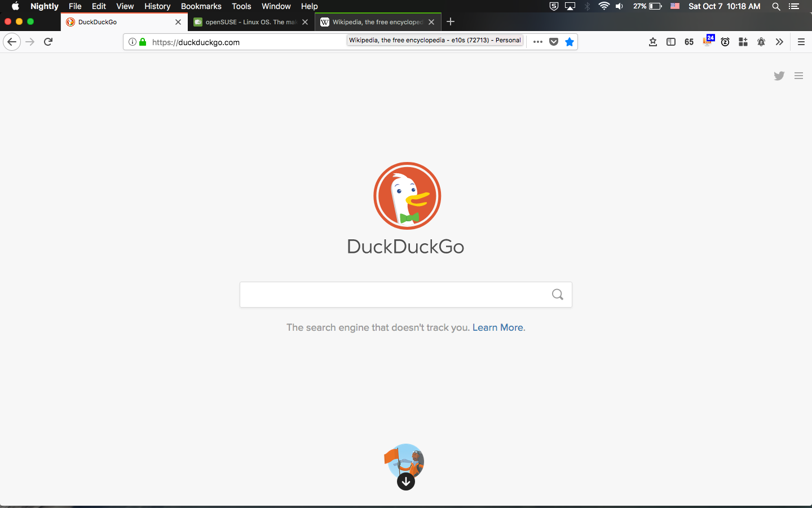The height and width of the screenshot is (508, 812).
Task: Toggle the blue bookmark star
Action: tap(570, 42)
